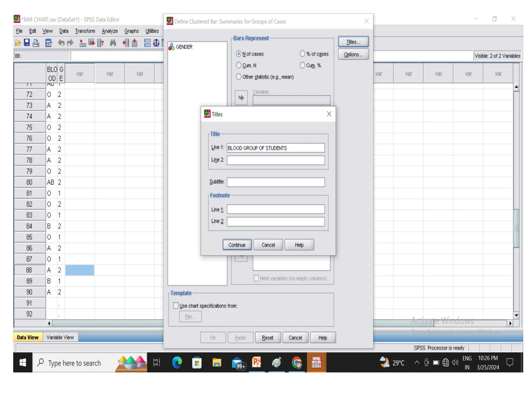
Task: Click Cancel in the Titles dialog
Action: 268,245
